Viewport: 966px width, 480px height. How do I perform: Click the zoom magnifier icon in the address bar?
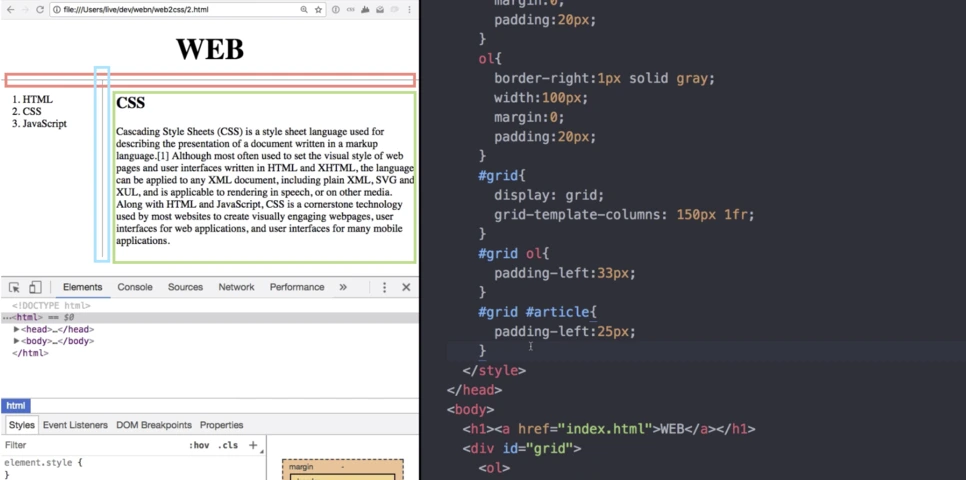[x=304, y=10]
